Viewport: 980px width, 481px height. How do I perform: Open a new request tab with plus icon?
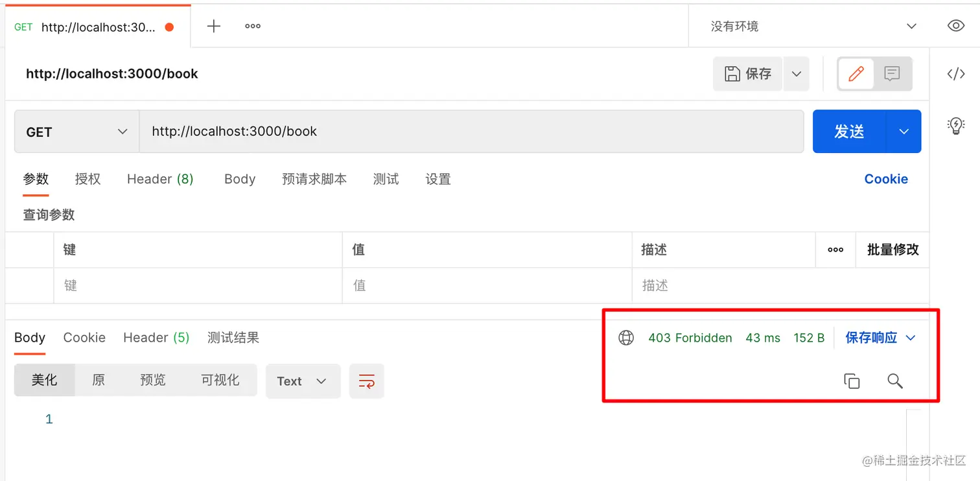point(213,26)
